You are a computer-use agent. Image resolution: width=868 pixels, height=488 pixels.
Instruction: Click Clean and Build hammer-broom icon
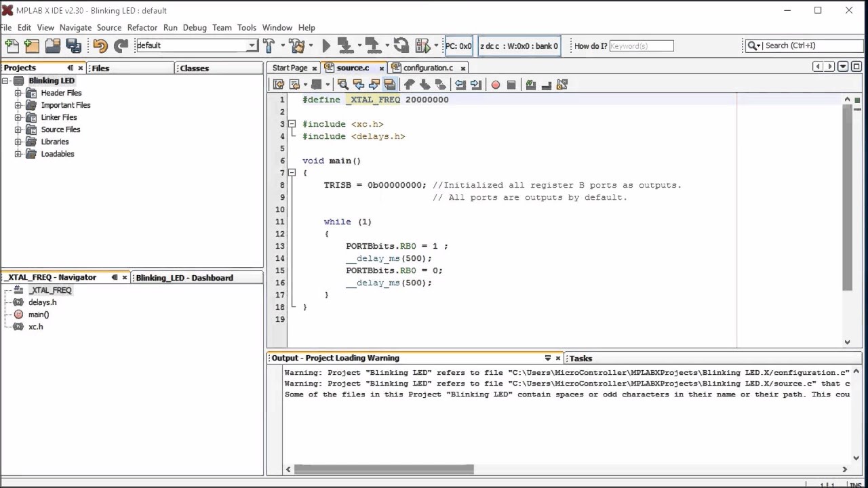[x=296, y=45]
